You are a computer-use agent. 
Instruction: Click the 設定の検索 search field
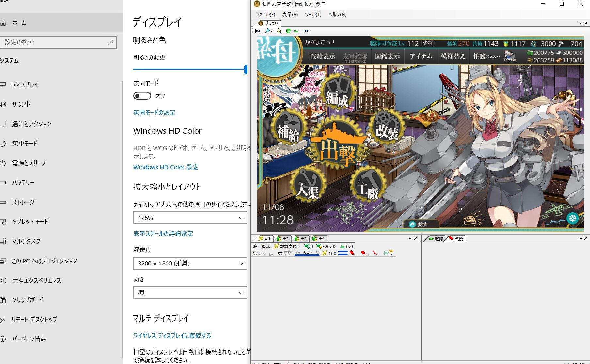tap(58, 42)
